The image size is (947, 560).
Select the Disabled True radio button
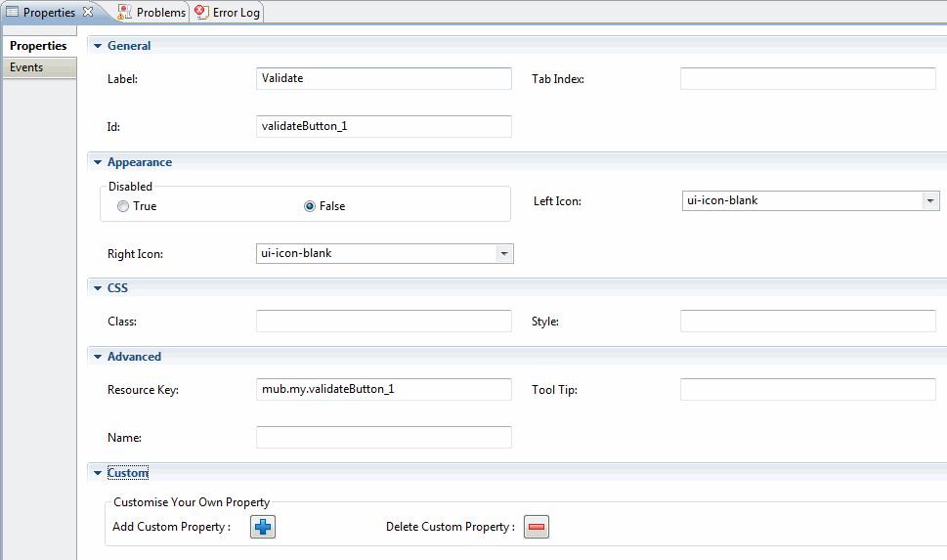pyautogui.click(x=123, y=206)
